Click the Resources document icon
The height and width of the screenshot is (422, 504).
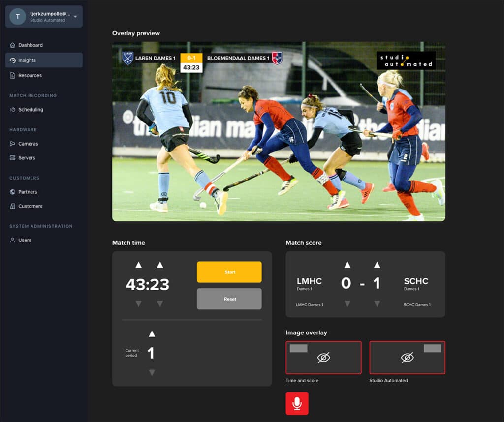point(13,76)
